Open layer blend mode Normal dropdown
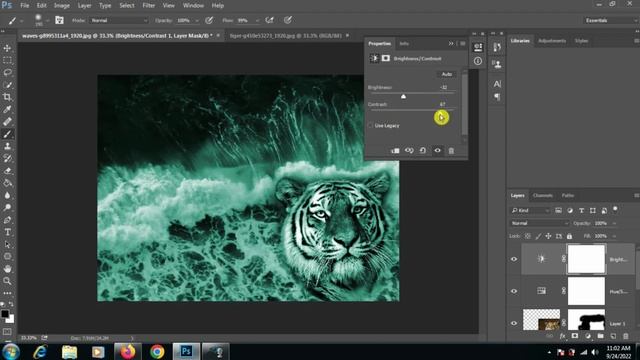Viewport: 640px width, 360px height. pos(539,223)
